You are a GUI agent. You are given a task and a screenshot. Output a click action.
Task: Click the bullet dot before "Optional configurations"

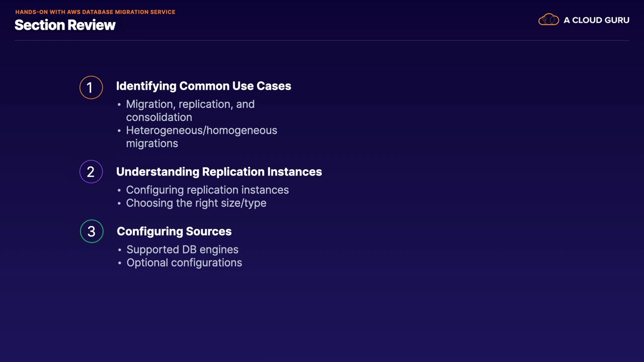(120, 263)
